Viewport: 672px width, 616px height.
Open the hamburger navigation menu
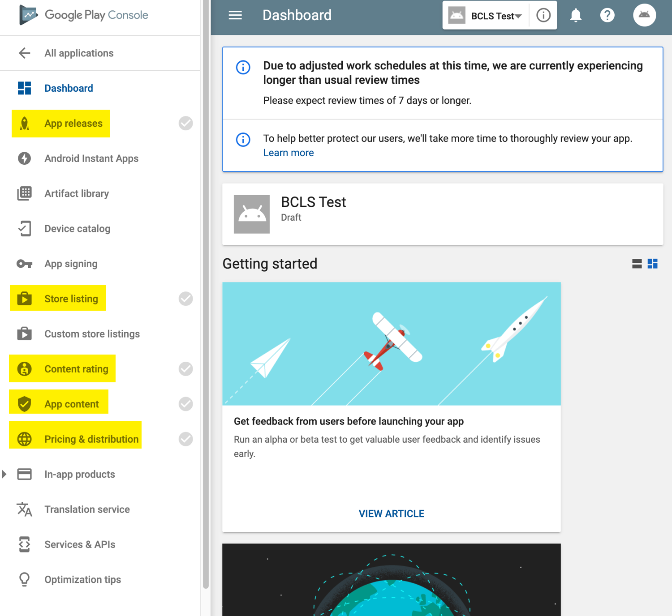235,15
